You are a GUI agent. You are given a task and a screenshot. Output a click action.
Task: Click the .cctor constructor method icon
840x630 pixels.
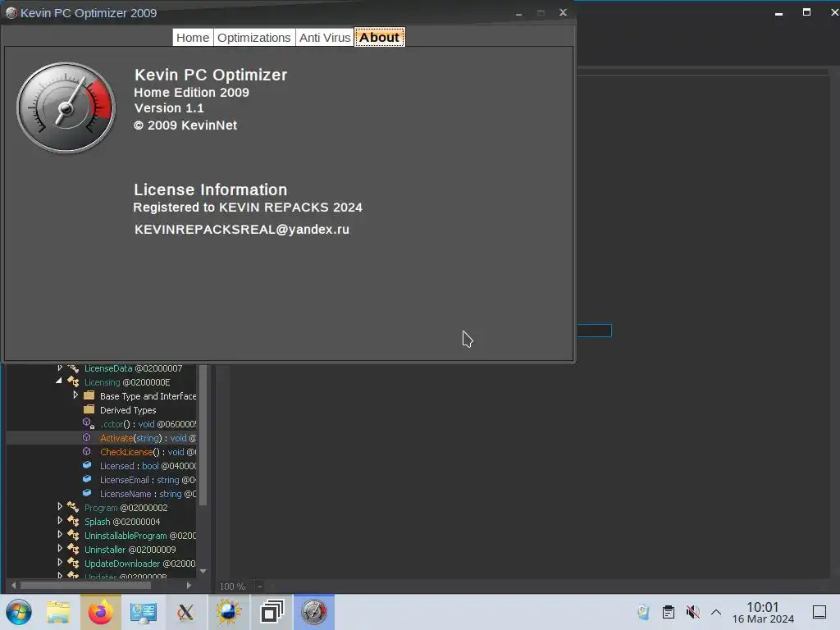[x=89, y=424]
